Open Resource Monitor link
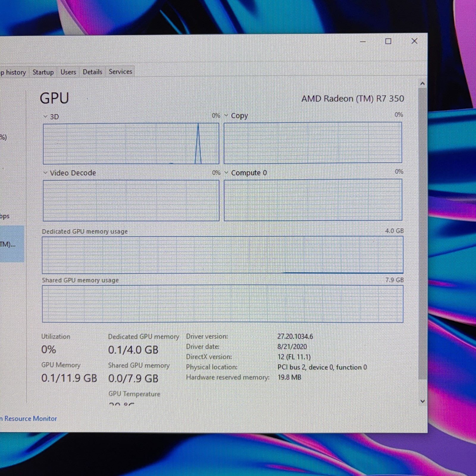 (29, 419)
